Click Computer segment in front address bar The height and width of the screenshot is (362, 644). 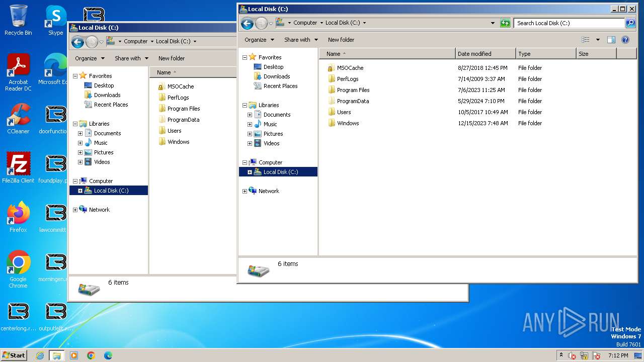(305, 23)
